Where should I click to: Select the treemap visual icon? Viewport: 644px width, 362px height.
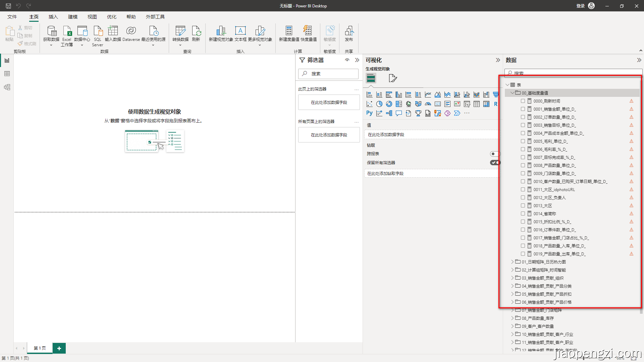pyautogui.click(x=399, y=104)
